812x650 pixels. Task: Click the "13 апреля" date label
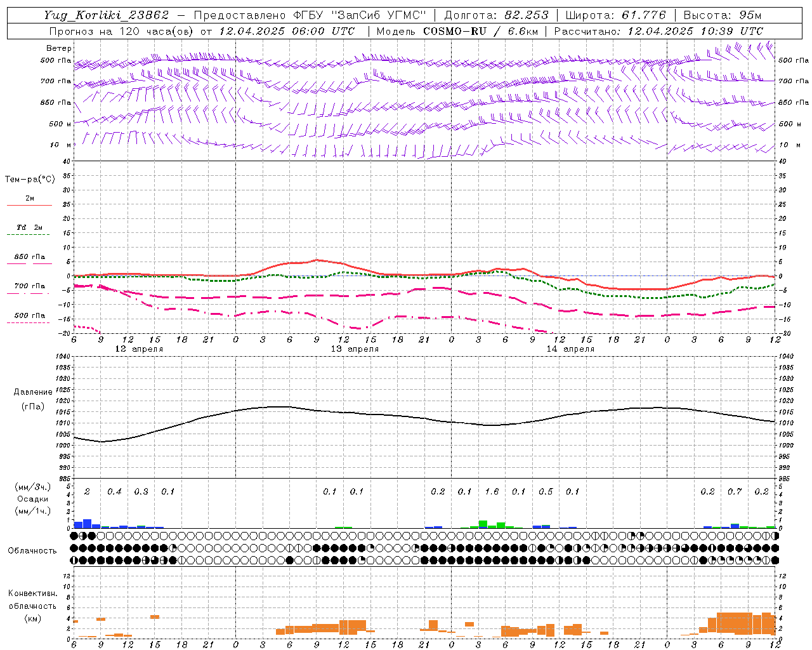(355, 349)
